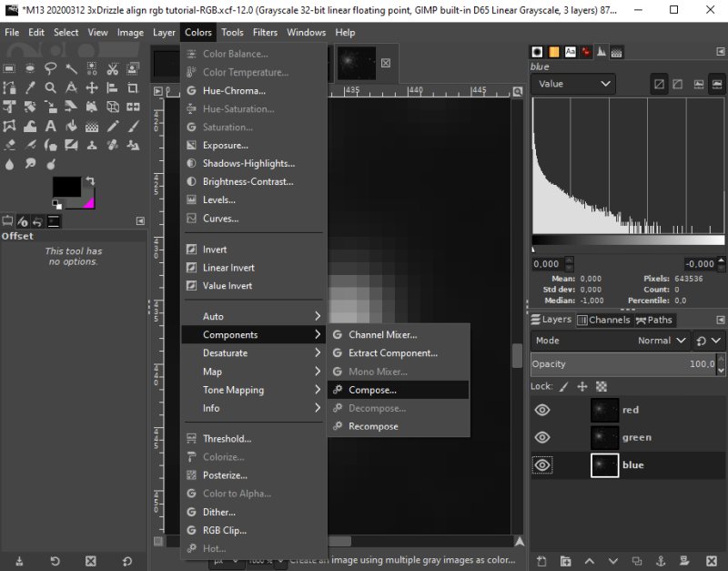Select the Zoom magnifier tool
728x571 pixels.
[x=51, y=87]
